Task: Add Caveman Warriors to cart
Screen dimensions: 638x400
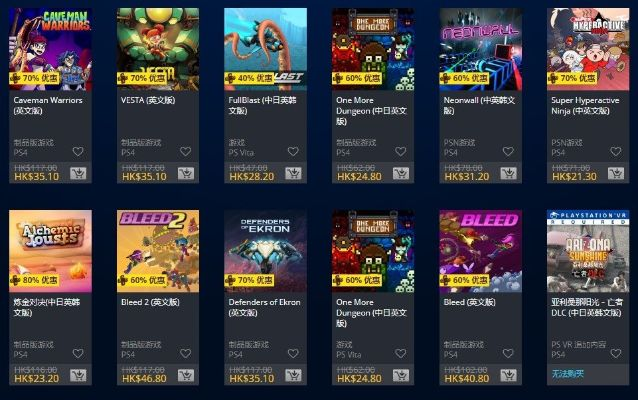Action: point(78,174)
